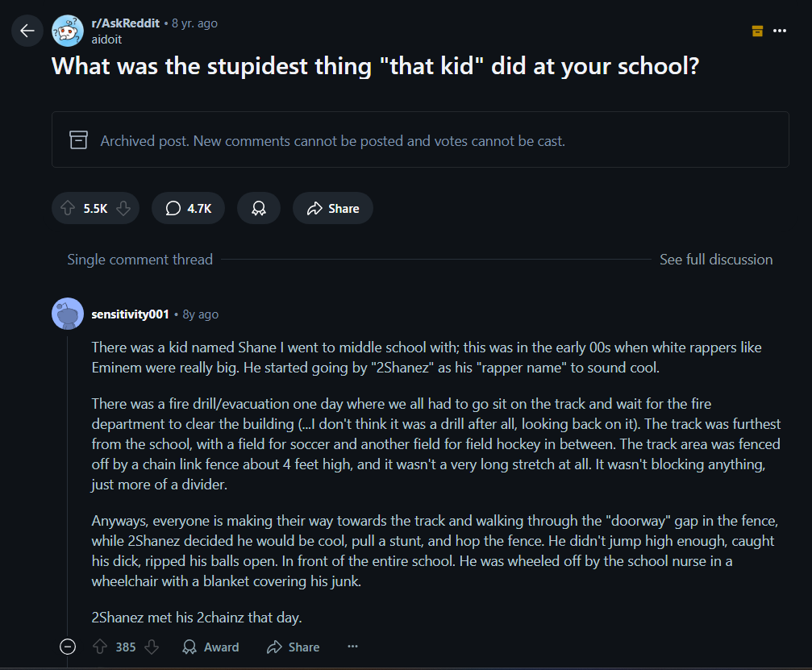Open sensitivity001's user profile
This screenshot has height=670, width=812.
[x=130, y=314]
